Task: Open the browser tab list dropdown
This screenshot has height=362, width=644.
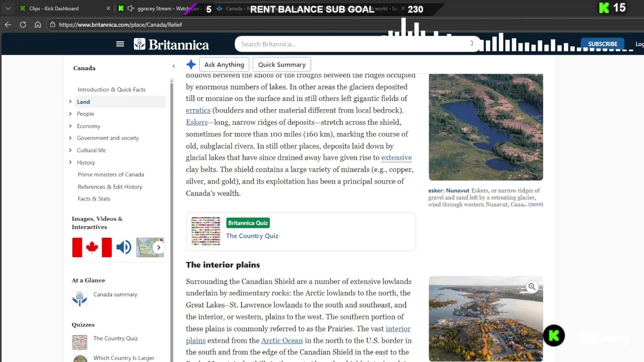Action: [8, 9]
